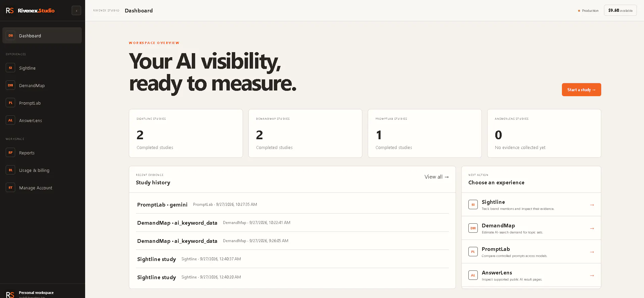This screenshot has width=644, height=298.
Task: Click the Rivenex Studio breadcrumb text
Action: [106, 11]
